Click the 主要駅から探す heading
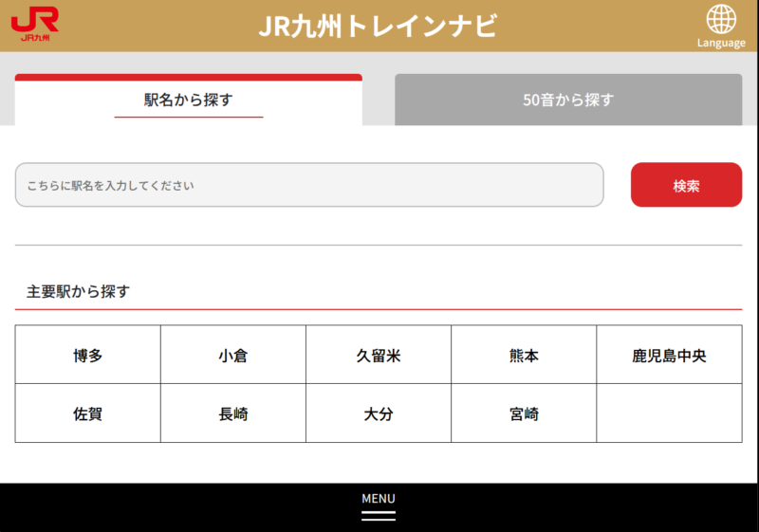The image size is (759, 532). (x=78, y=291)
